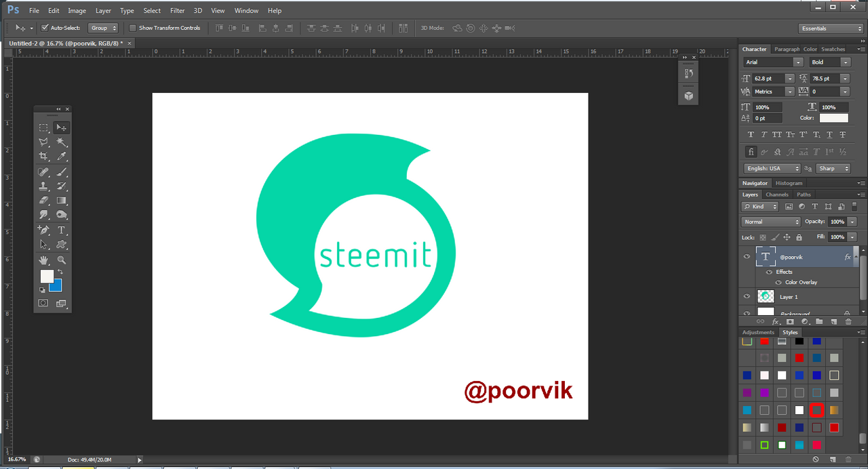Select the Spot Healing Brush tool
Screen dimensions: 868x469
(x=43, y=172)
